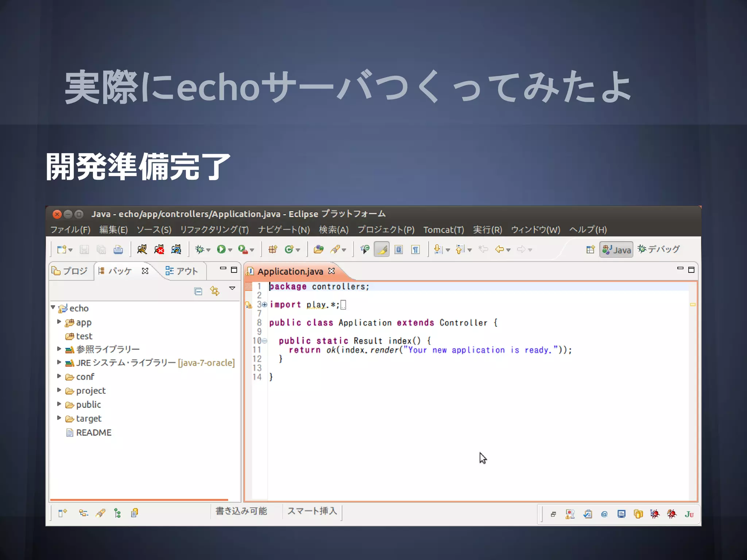Expand folded imports at line 3
Screen dimensions: 747x560
click(265, 304)
